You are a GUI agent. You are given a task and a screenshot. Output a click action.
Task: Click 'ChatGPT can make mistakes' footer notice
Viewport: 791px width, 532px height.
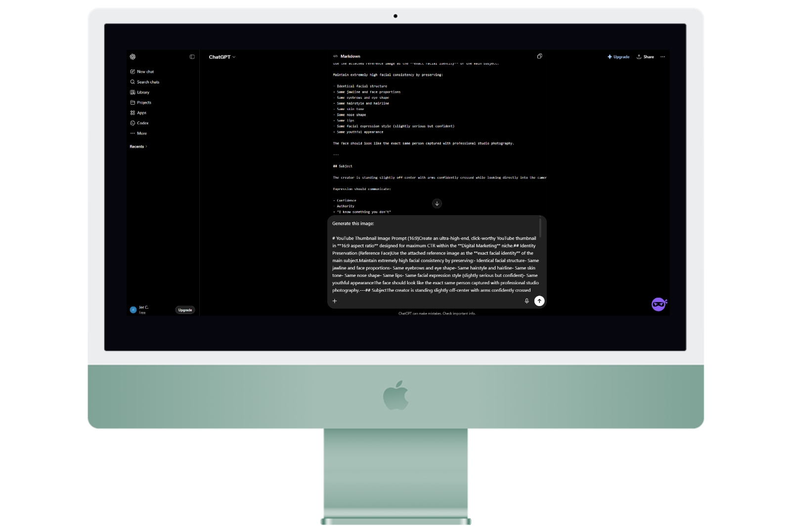point(437,313)
